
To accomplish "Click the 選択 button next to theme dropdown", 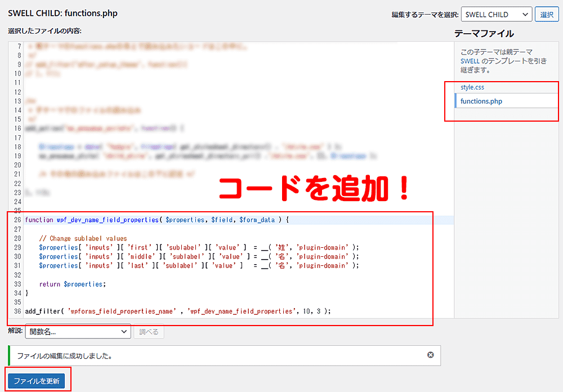I will click(547, 15).
